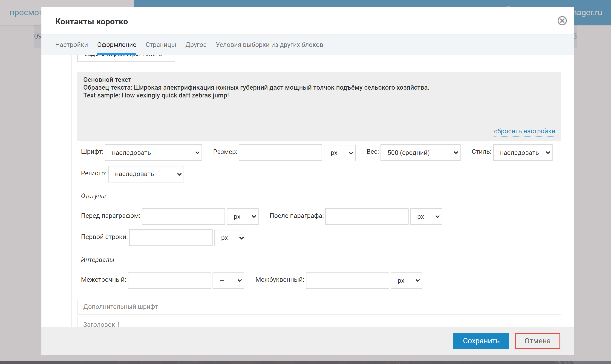
Task: Expand the Стиль dropdown
Action: click(522, 153)
